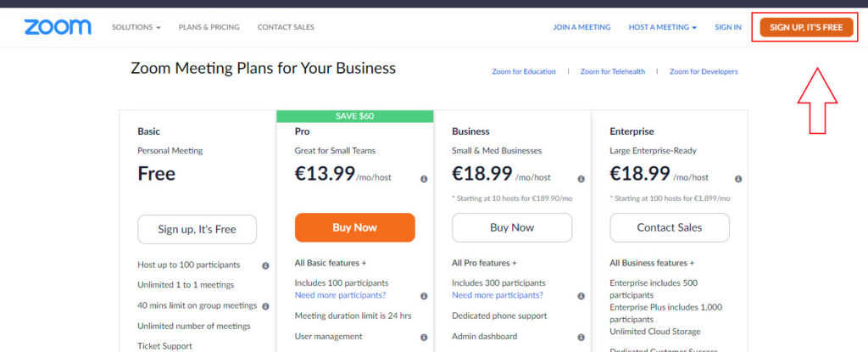868x352 pixels.
Task: Click info icon beside Enterprise price
Action: [x=738, y=179]
